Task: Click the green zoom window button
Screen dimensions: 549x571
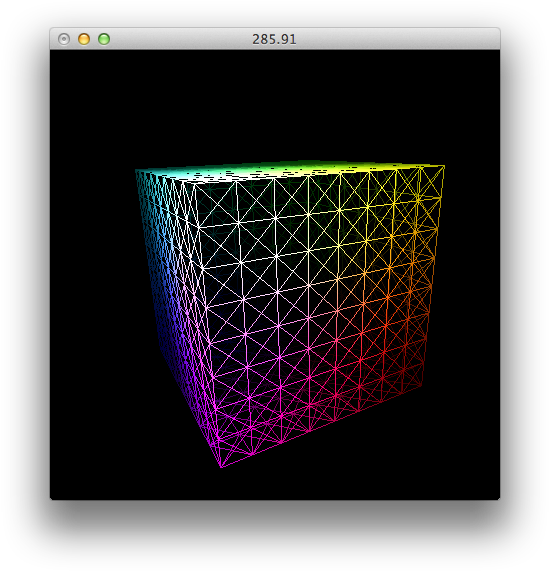Action: [104, 39]
